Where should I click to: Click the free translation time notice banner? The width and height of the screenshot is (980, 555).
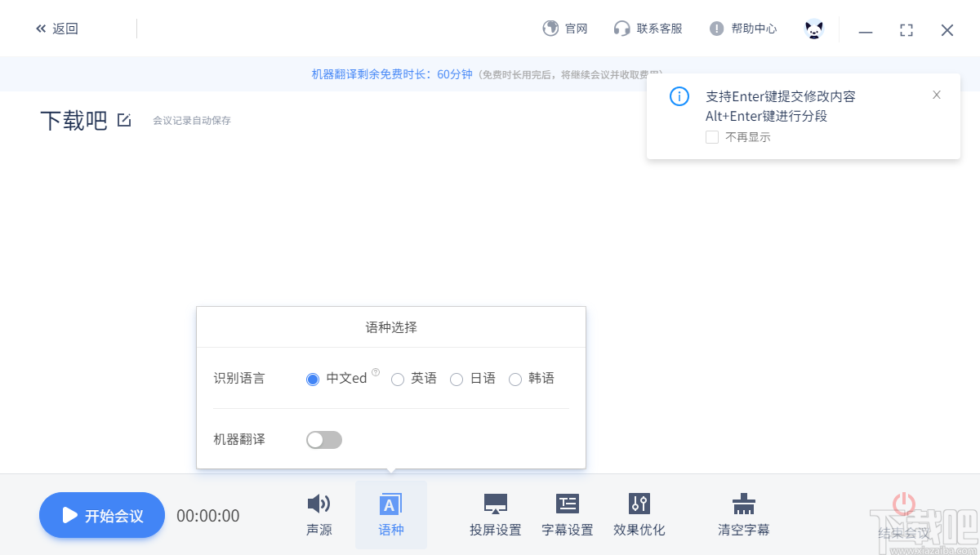(x=490, y=74)
